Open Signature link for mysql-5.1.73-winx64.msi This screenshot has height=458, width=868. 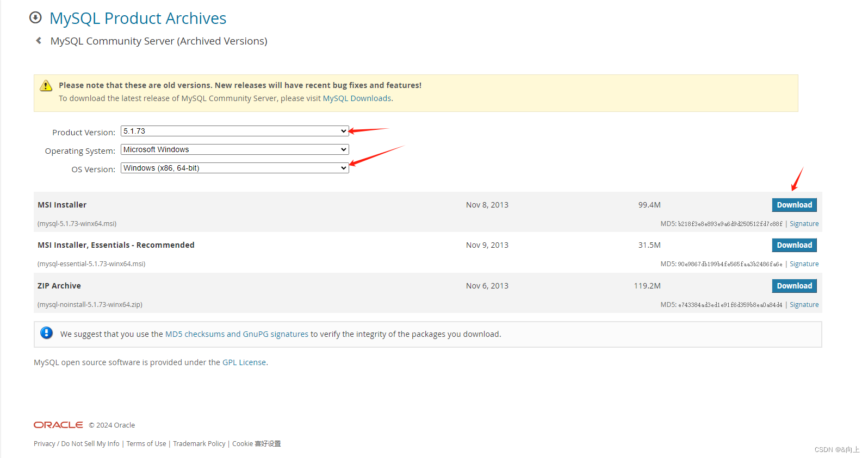coord(804,224)
